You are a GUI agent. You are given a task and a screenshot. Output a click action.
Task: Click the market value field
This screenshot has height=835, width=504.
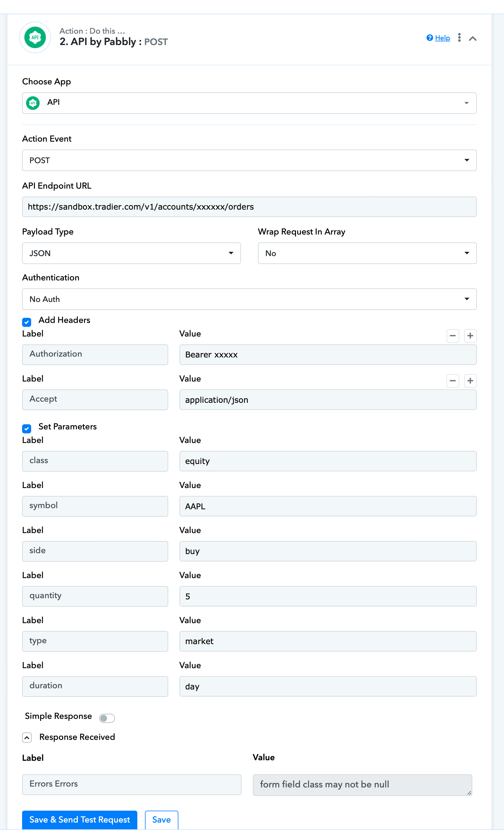pos(328,641)
